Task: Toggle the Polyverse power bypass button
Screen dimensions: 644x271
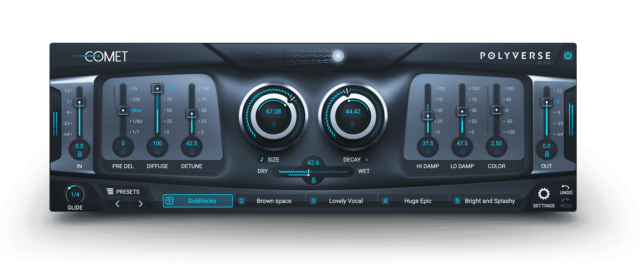Action: pyautogui.click(x=567, y=55)
